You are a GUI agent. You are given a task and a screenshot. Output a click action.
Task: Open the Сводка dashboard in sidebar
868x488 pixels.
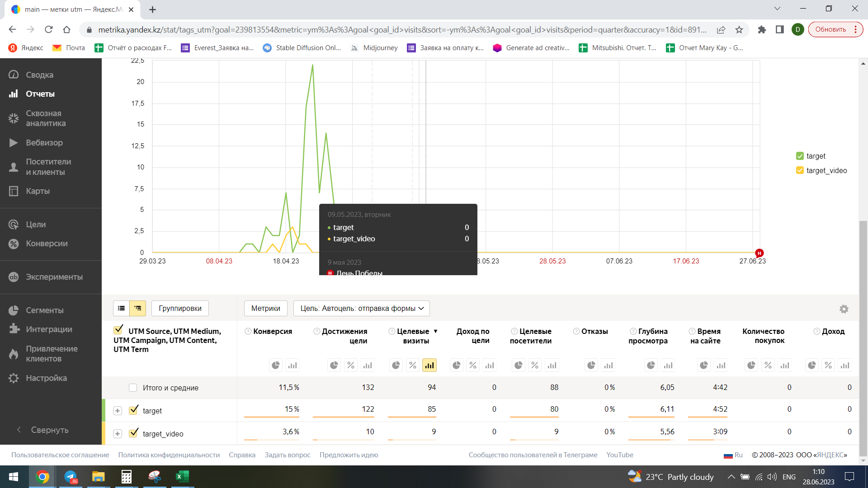(39, 75)
